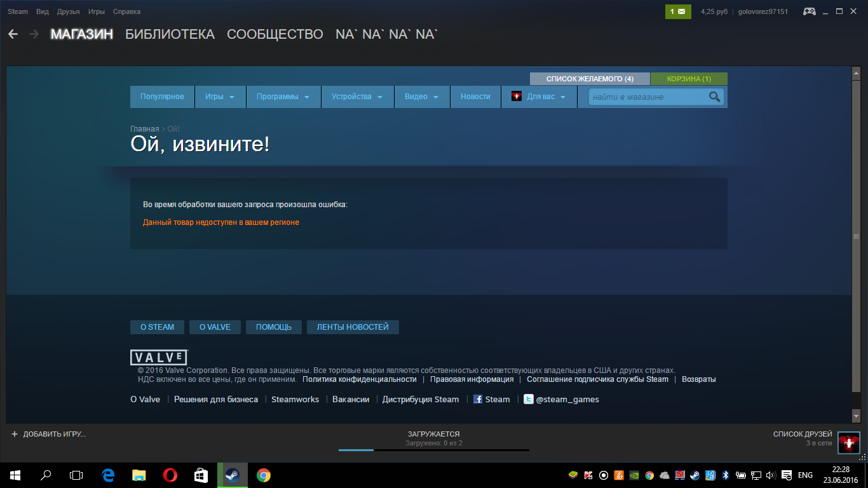This screenshot has height=488, width=868.
Task: Open Kaspersky tray icon
Action: [588, 475]
